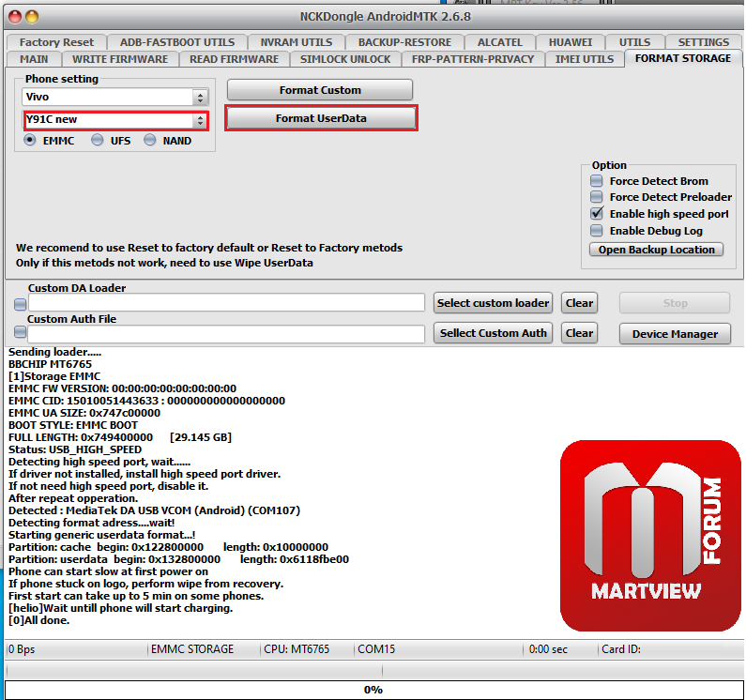This screenshot has height=700, width=746.
Task: Click the Custom DA Loader path field
Action: pos(226,303)
